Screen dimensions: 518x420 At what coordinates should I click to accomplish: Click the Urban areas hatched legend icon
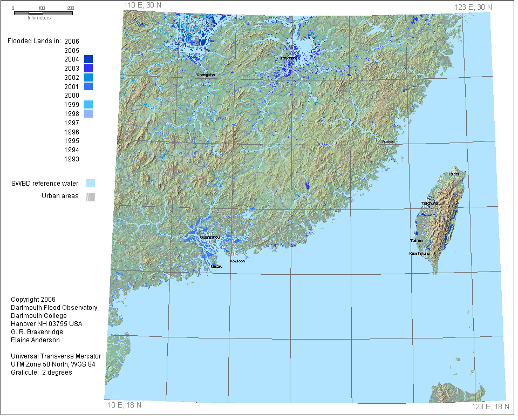91,197
